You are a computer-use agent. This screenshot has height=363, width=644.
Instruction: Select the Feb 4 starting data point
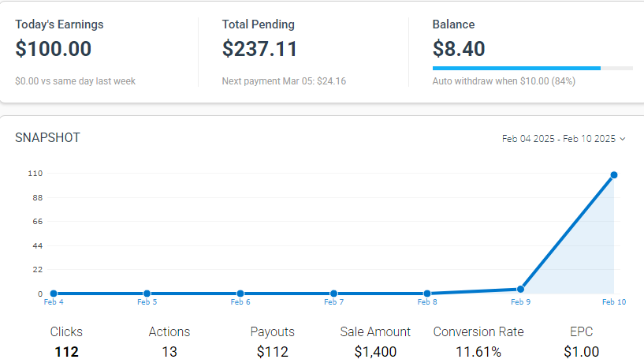(x=54, y=294)
